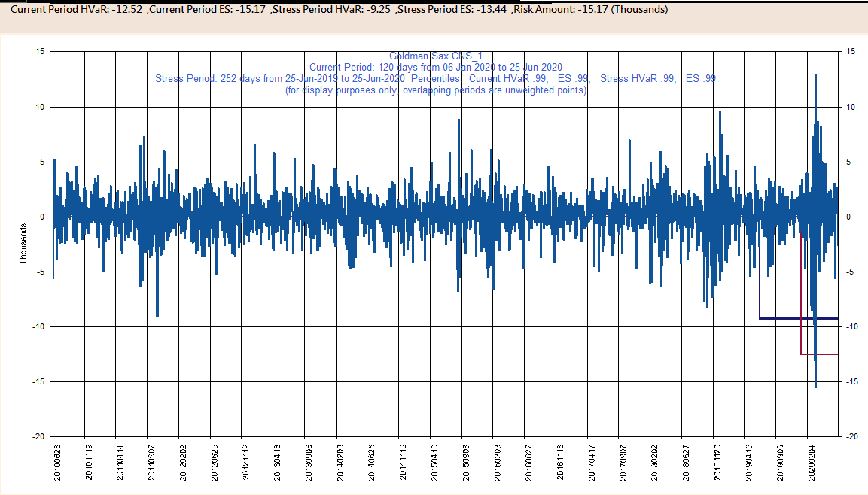Viewport: 868px width, 495px height.
Task: Click the left axis 15 tick label
Action: (40, 52)
